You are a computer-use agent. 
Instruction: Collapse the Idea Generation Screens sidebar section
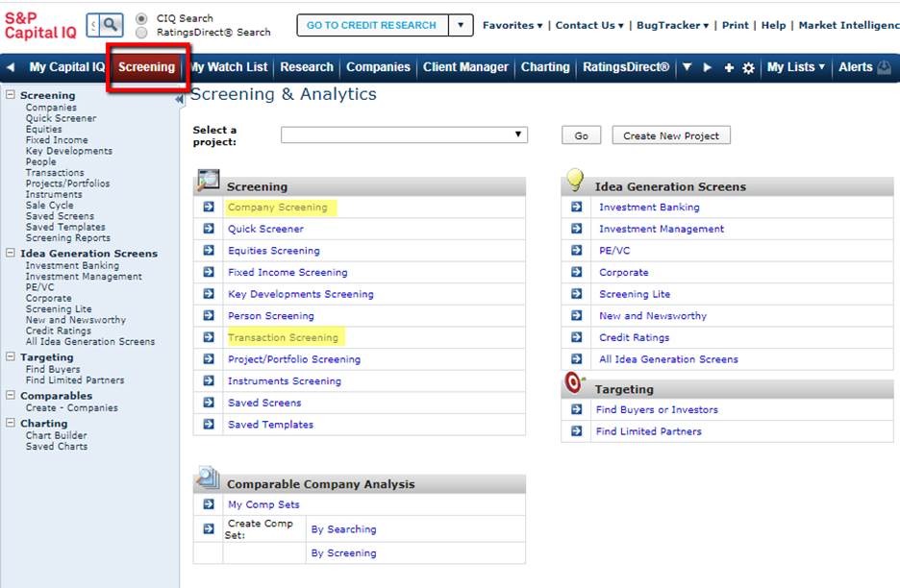tap(11, 253)
